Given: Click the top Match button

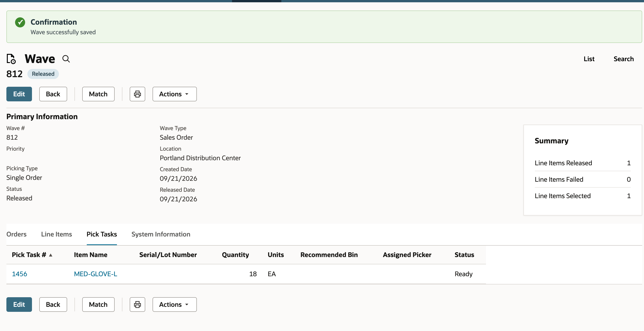Looking at the screenshot, I should [x=98, y=94].
